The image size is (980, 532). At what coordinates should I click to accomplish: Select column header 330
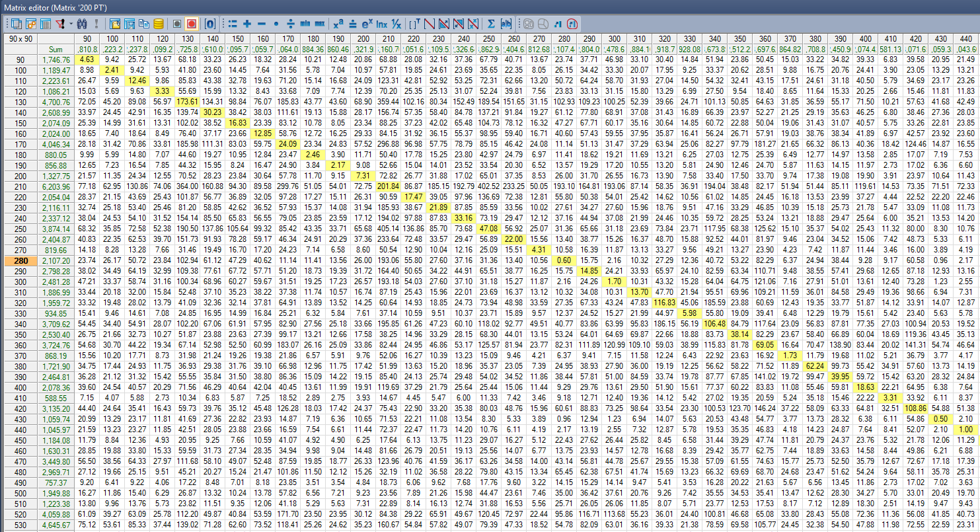pos(689,39)
